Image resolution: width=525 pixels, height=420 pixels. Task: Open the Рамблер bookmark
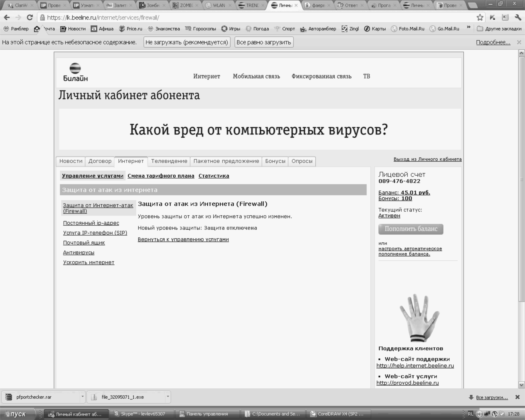coord(16,29)
